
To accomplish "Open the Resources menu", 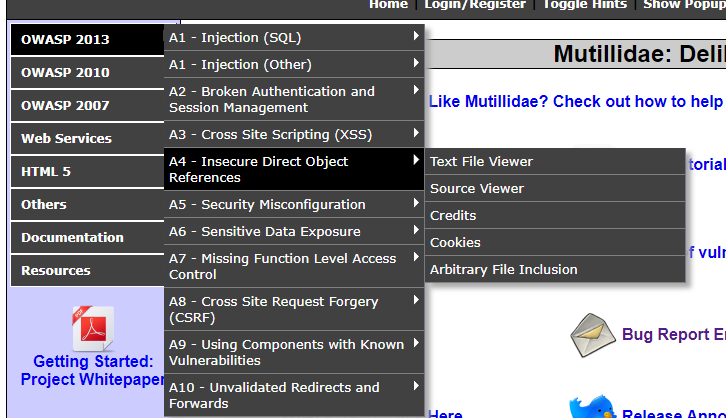I will (x=88, y=270).
